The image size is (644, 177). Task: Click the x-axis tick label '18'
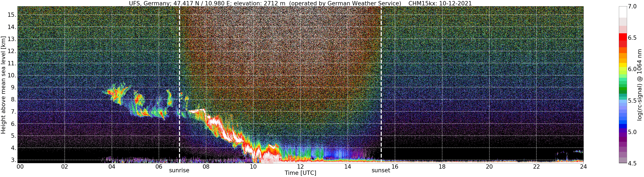click(x=442, y=166)
